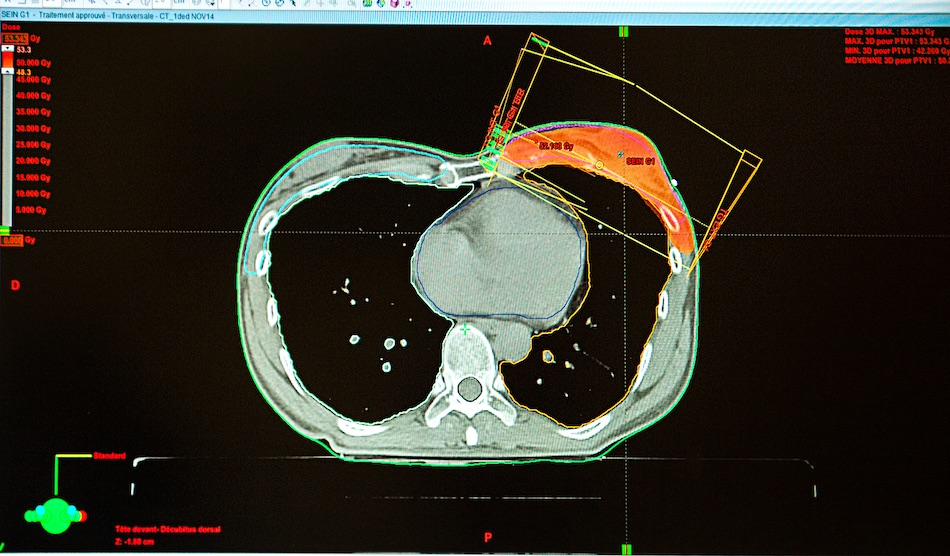
Task: Edit the maximum dose value field 53.343 Gy
Action: [13, 38]
